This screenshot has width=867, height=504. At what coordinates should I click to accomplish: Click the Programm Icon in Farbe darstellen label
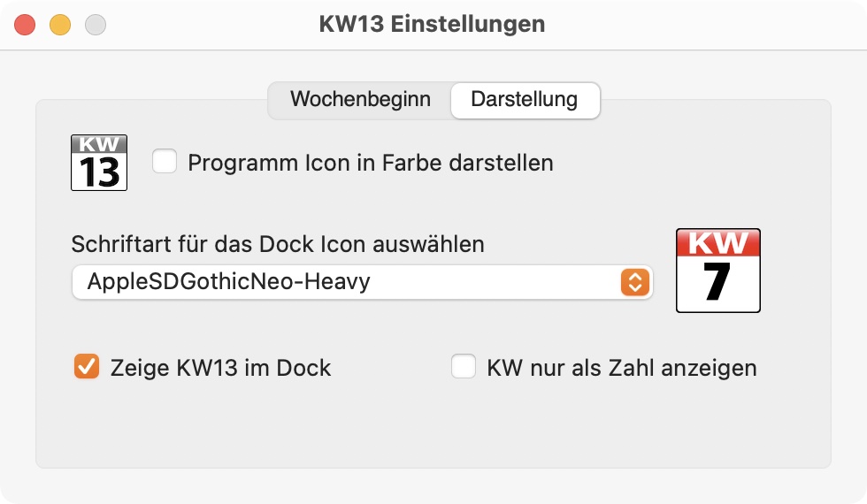pos(371,163)
